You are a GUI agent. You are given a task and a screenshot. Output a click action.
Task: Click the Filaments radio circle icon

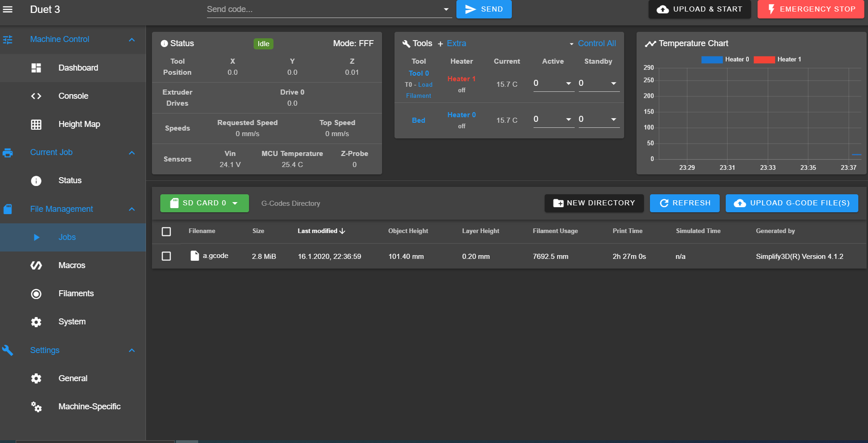click(36, 294)
